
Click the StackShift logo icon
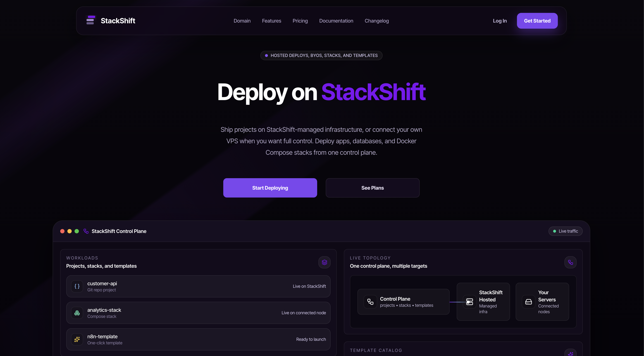tap(90, 20)
